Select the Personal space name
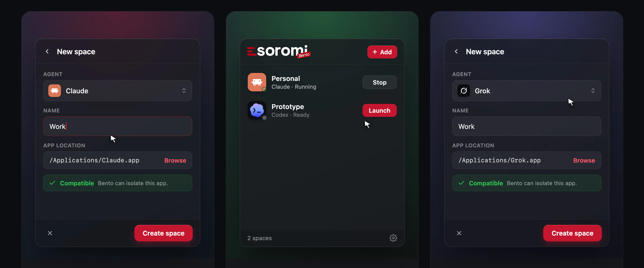This screenshot has height=268, width=644. point(286,79)
